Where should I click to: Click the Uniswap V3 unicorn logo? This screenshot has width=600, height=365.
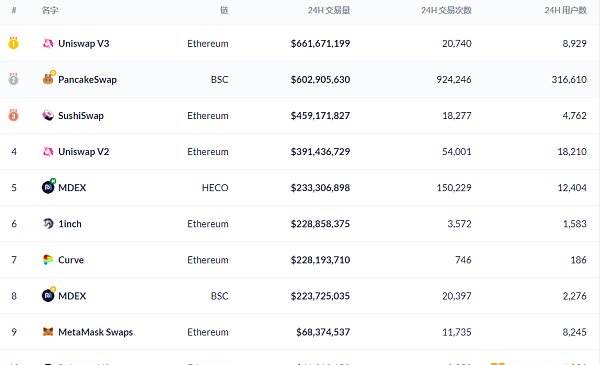[x=48, y=43]
